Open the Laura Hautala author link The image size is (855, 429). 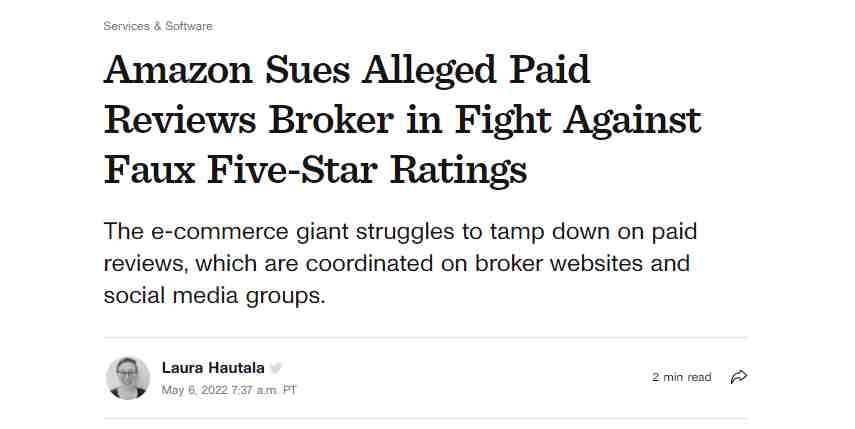tap(213, 368)
